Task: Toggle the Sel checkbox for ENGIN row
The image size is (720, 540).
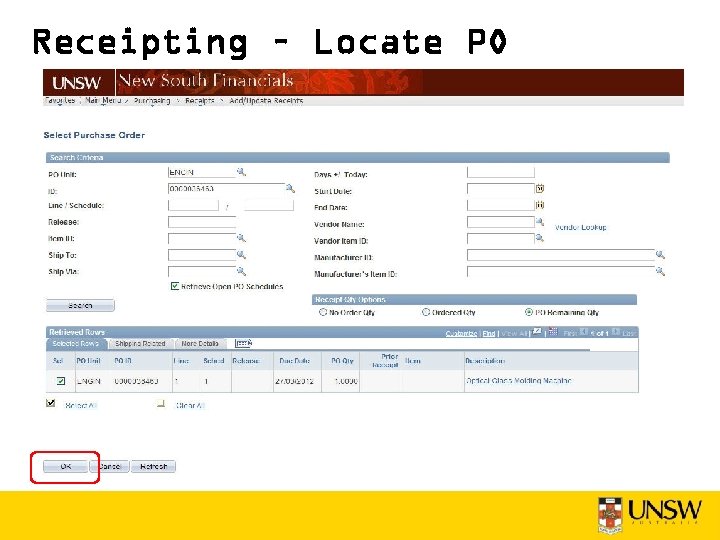Action: click(x=61, y=381)
